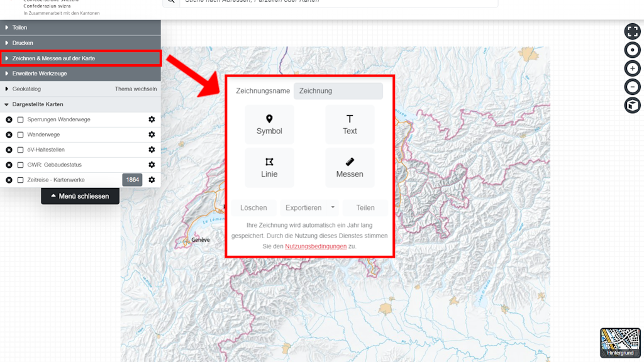The height and width of the screenshot is (362, 644).
Task: Open the Nutzungsbedingungen link
Action: click(316, 246)
